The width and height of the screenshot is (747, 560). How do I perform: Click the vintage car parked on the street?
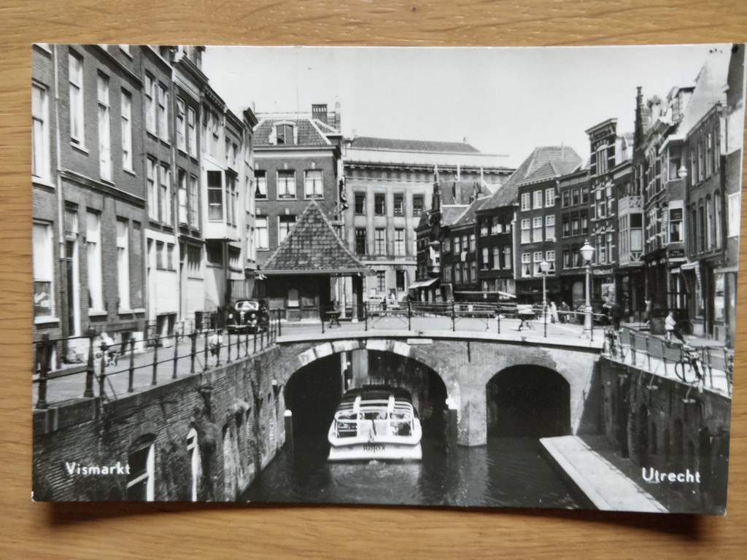[247, 316]
